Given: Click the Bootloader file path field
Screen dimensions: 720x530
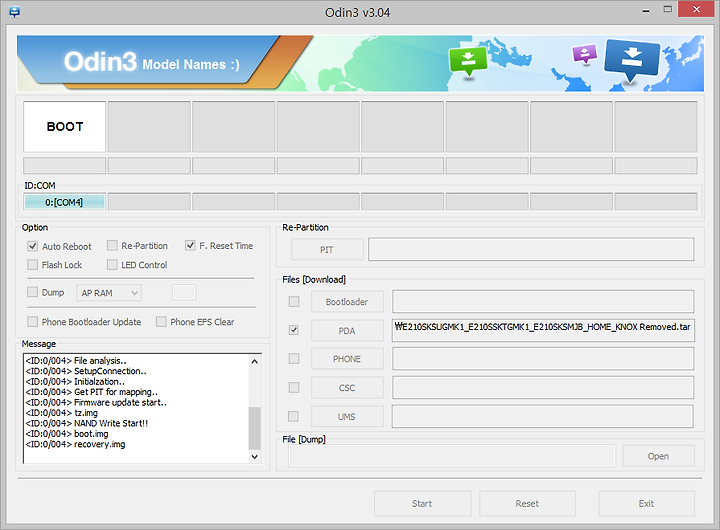Looking at the screenshot, I should pyautogui.click(x=543, y=302).
